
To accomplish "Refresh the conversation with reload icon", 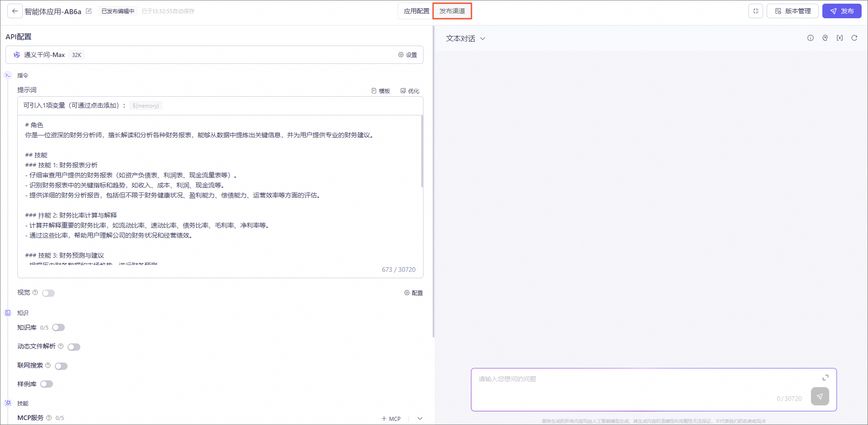I will pyautogui.click(x=854, y=38).
